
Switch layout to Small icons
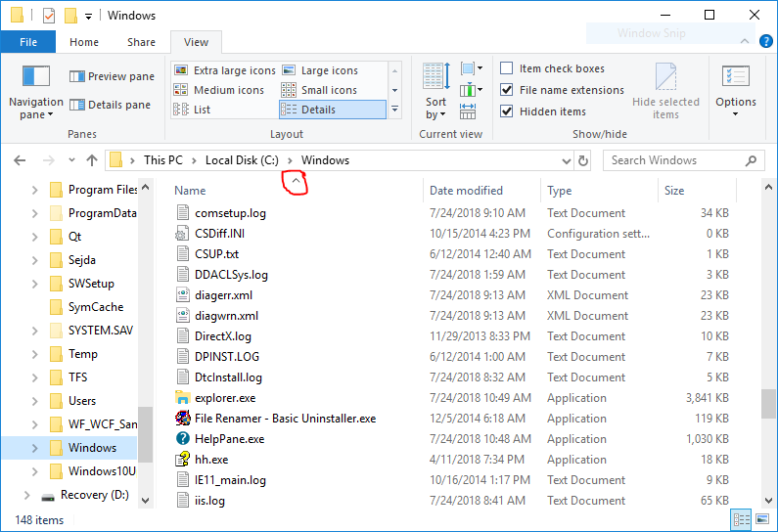click(319, 90)
